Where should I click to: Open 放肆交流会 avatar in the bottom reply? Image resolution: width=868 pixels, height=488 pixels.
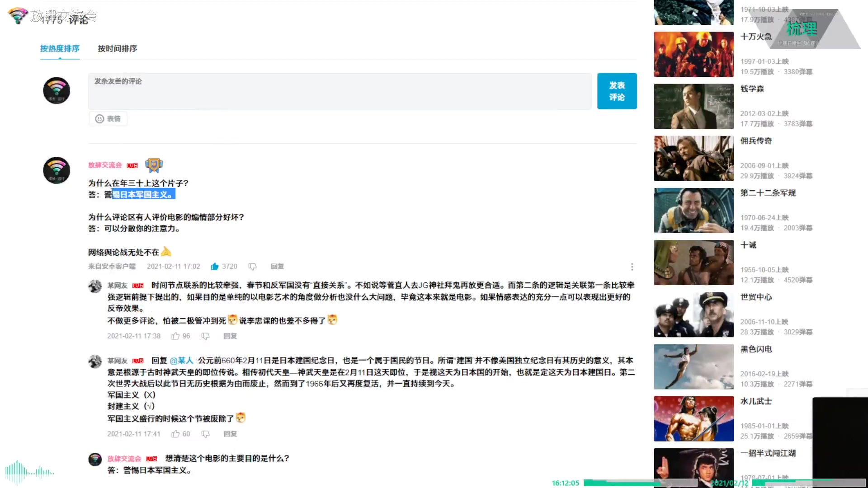tap(95, 460)
